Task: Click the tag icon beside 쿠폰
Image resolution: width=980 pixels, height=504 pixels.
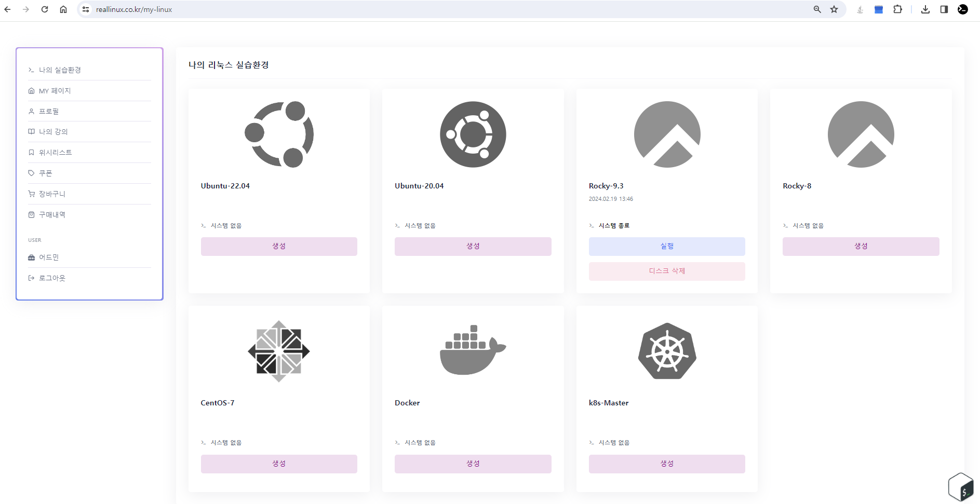Action: click(x=31, y=173)
